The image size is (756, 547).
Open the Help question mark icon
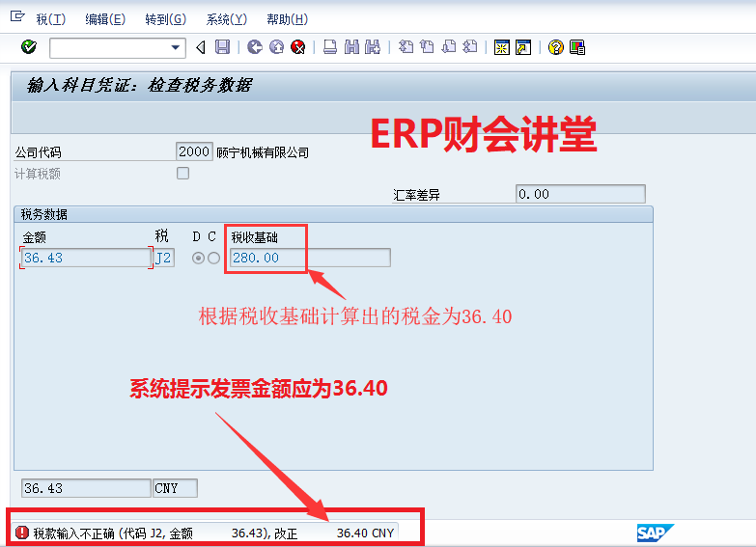click(555, 47)
